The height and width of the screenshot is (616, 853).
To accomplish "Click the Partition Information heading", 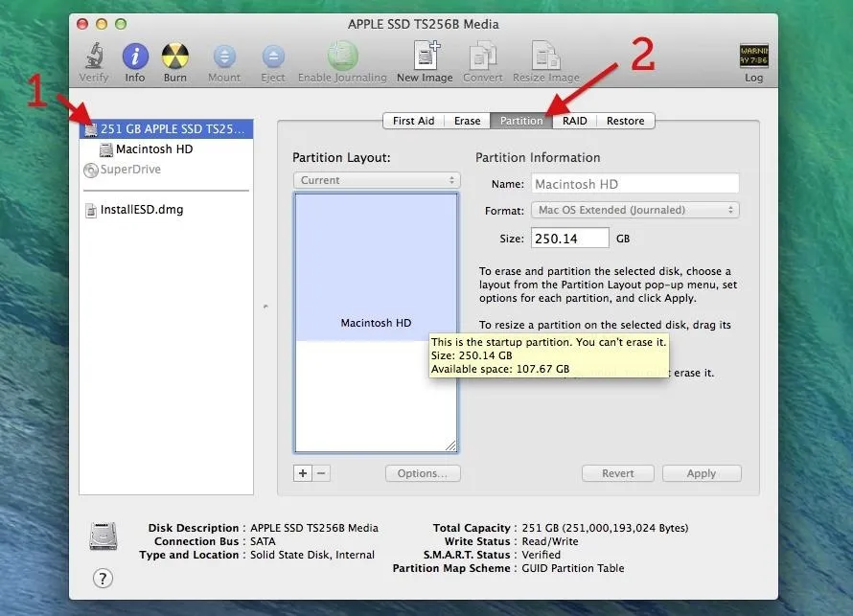I will 538,158.
